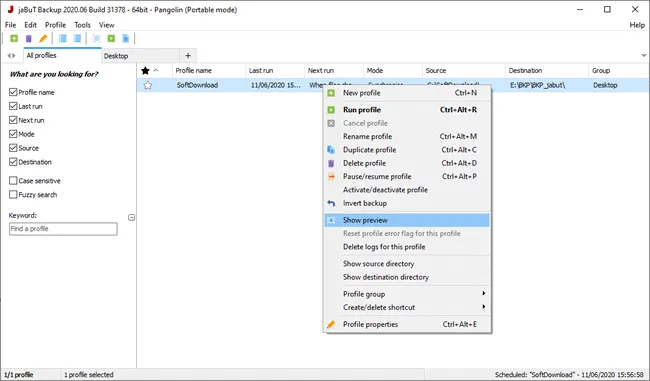The height and width of the screenshot is (381, 650).
Task: Add a new tab with the plus button
Action: pos(188,56)
